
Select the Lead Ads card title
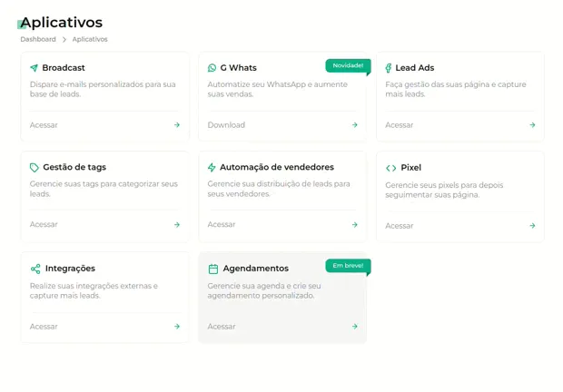pos(415,68)
